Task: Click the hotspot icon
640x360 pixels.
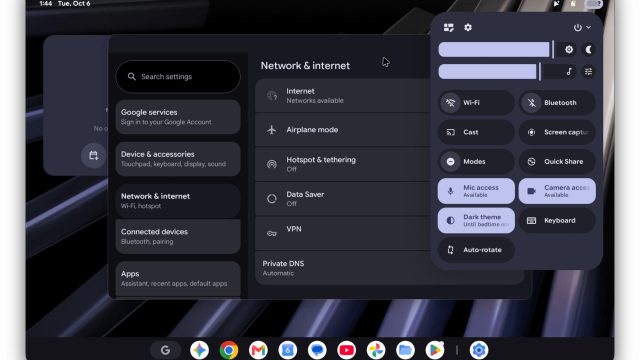Action: click(272, 164)
